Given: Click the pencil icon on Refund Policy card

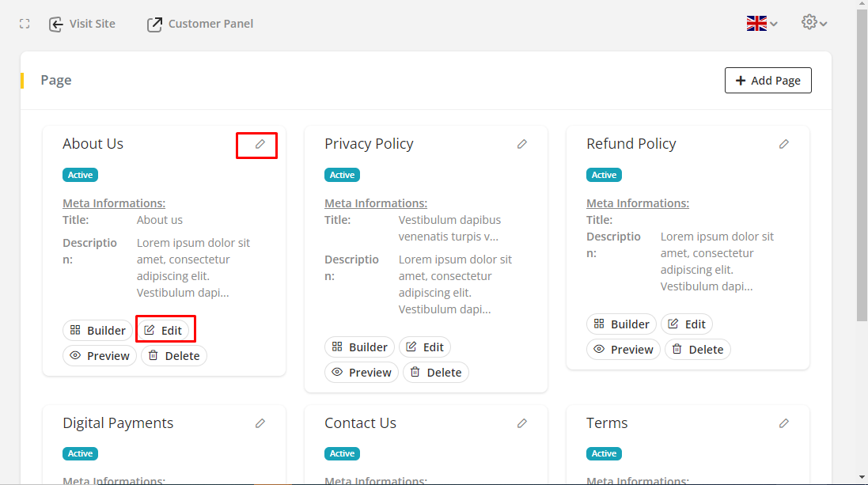Looking at the screenshot, I should [783, 144].
